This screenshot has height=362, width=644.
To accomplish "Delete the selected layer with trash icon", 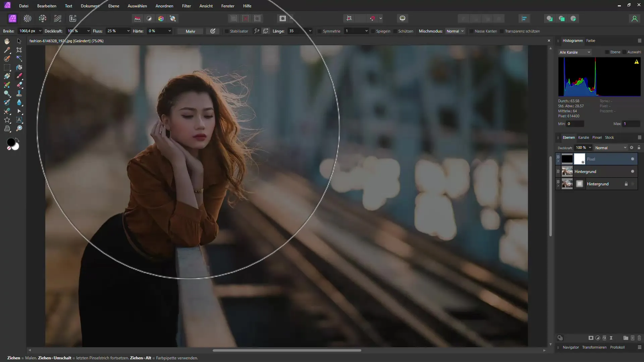I will tap(639, 338).
